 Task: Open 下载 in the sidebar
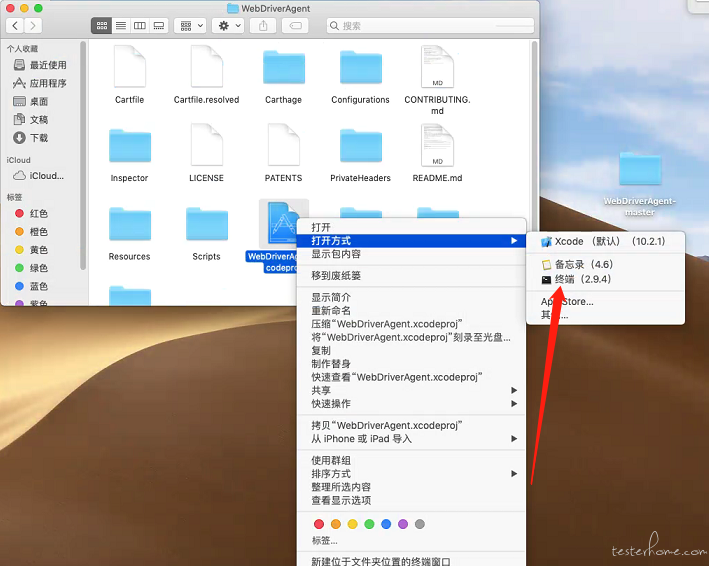click(31, 137)
